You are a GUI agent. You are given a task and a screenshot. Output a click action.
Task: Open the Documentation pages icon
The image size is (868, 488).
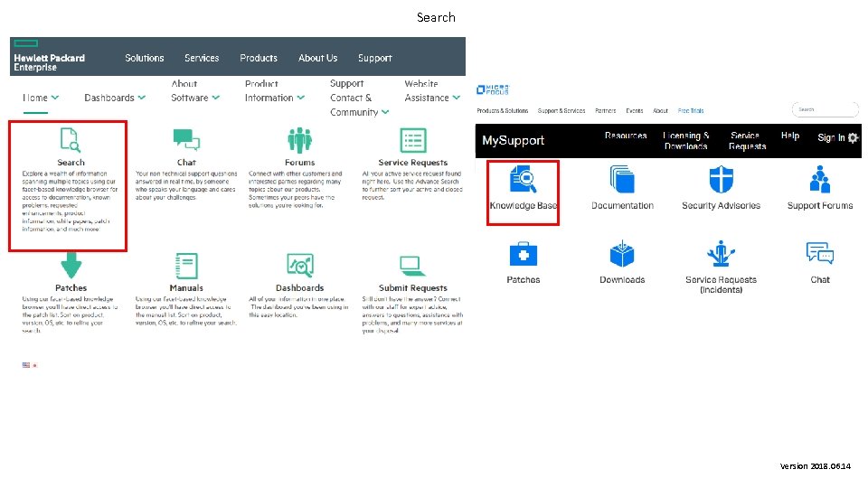tap(622, 179)
